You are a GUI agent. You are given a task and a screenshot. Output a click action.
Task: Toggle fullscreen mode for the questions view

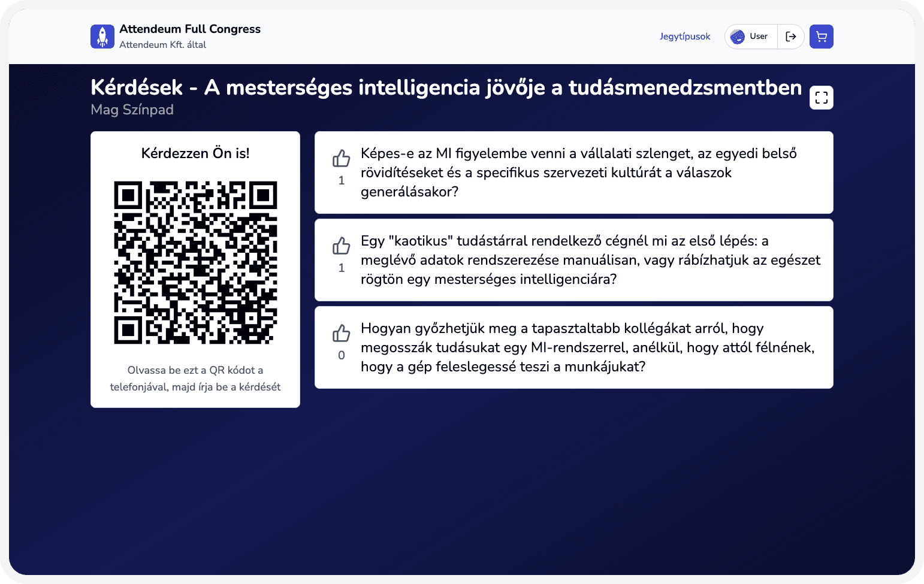coord(821,98)
